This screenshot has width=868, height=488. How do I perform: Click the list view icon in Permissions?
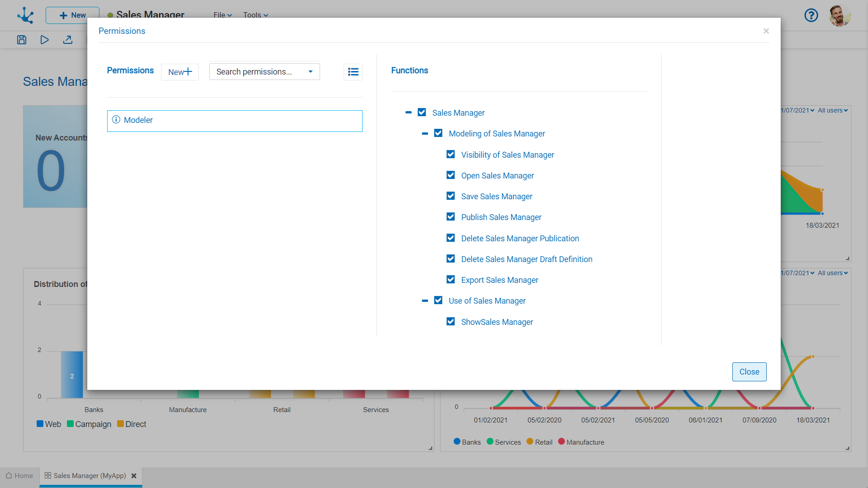click(x=353, y=72)
